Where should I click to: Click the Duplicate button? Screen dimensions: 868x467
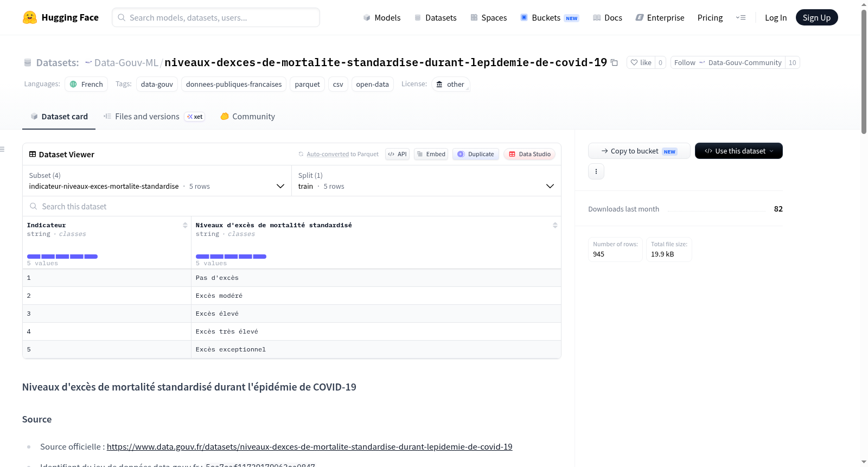click(476, 154)
